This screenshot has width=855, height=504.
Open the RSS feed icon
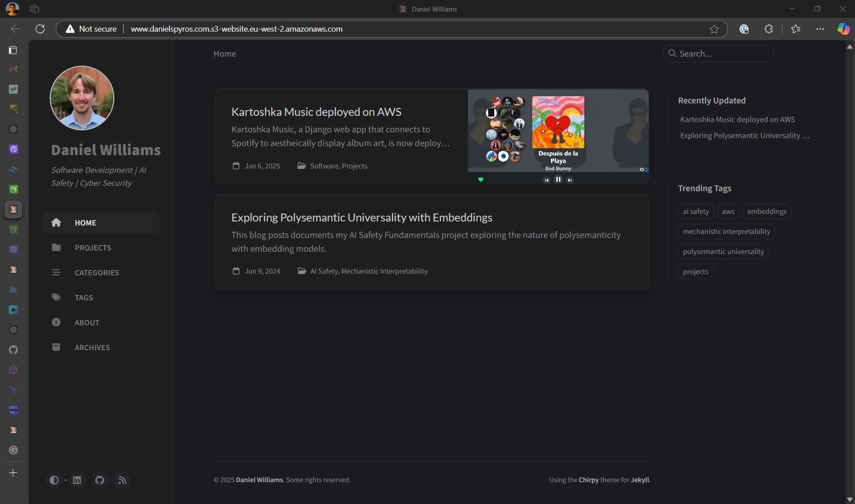point(122,480)
